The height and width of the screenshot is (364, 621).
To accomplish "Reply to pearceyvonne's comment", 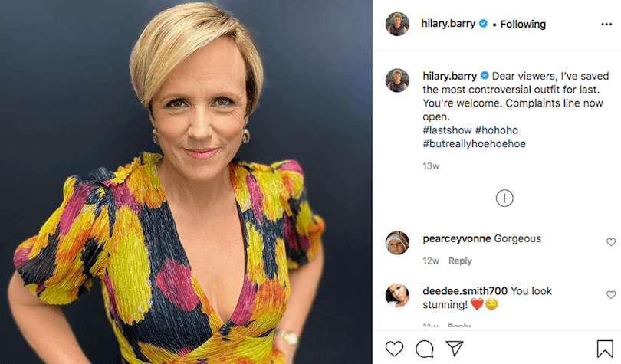I will [x=460, y=261].
